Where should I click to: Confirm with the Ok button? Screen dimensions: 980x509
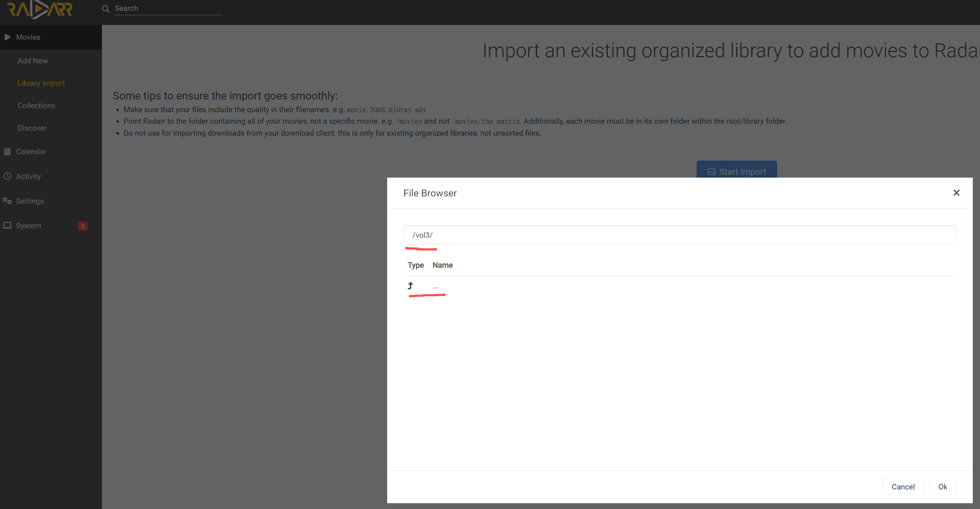tap(943, 487)
